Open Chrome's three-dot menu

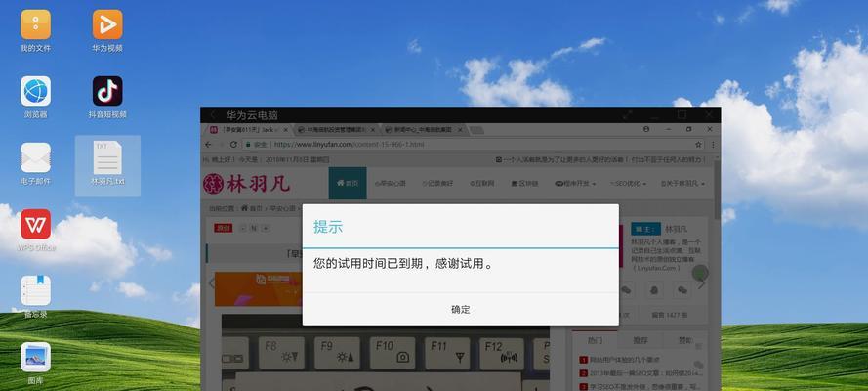(x=712, y=144)
